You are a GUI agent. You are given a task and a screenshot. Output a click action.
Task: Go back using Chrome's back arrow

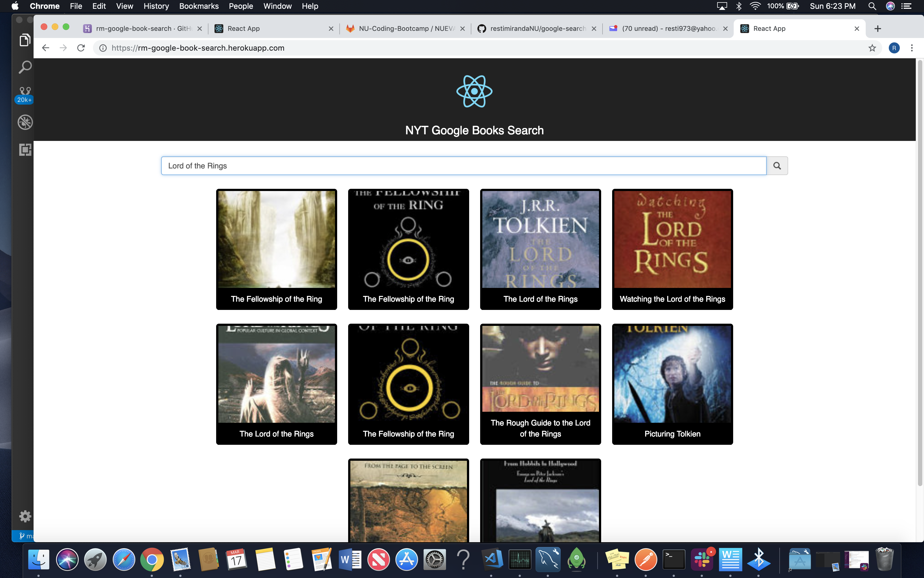click(45, 48)
